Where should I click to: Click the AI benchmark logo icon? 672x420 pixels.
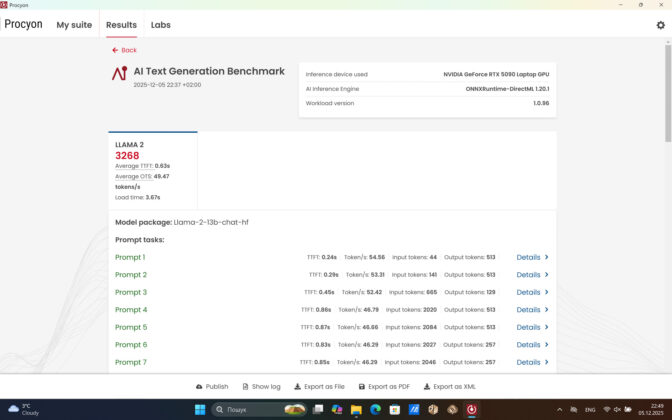tap(120, 73)
